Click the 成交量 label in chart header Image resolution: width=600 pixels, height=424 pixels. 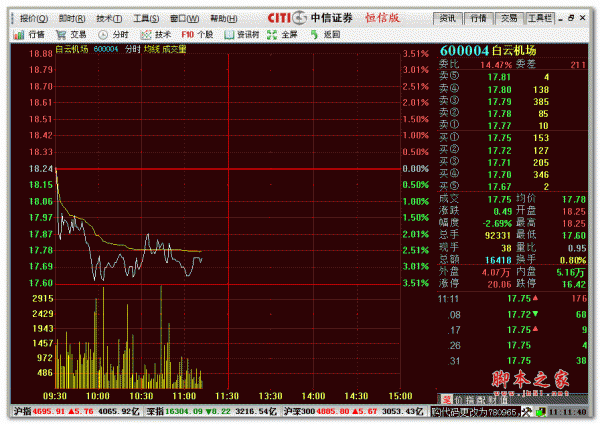[x=174, y=49]
